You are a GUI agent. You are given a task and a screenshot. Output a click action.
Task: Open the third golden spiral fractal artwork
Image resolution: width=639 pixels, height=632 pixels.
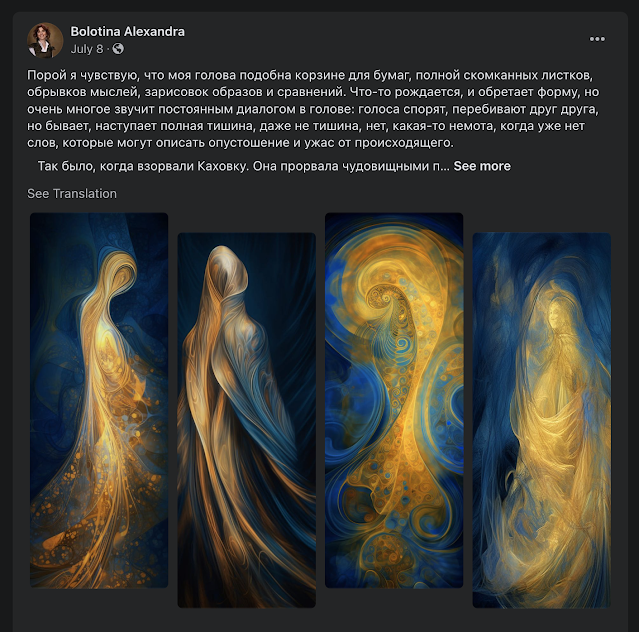(x=394, y=400)
